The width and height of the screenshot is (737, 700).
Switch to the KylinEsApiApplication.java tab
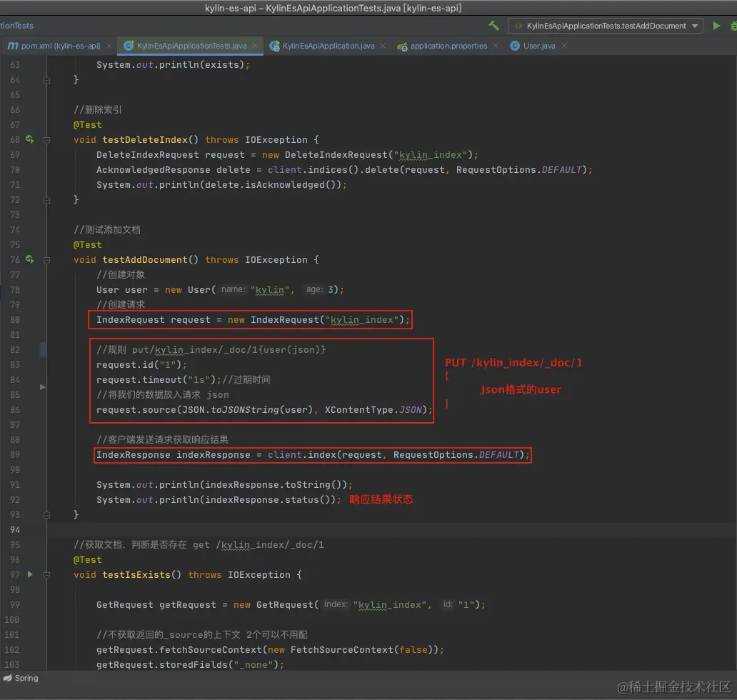pos(328,46)
